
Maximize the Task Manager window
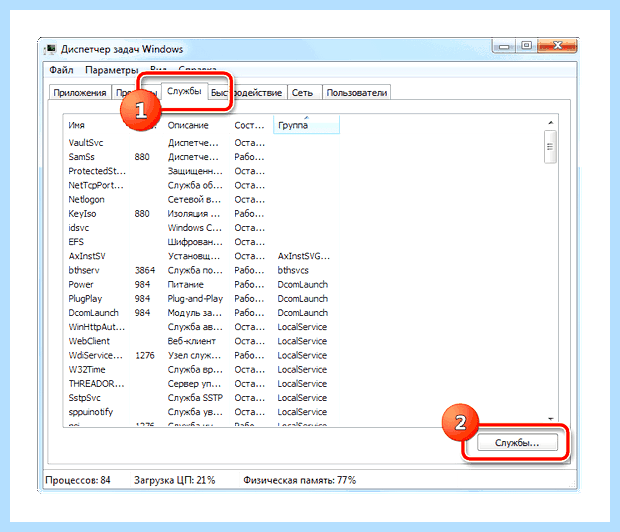[x=526, y=46]
